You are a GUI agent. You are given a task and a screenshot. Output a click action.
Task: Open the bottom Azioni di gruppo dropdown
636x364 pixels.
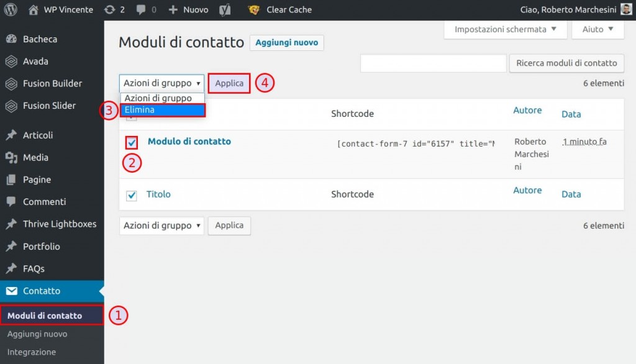(x=161, y=225)
